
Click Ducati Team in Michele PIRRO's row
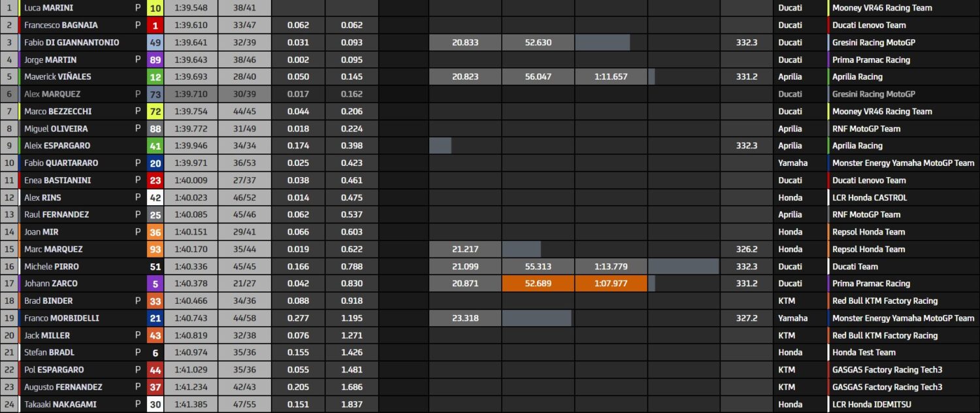pos(855,266)
